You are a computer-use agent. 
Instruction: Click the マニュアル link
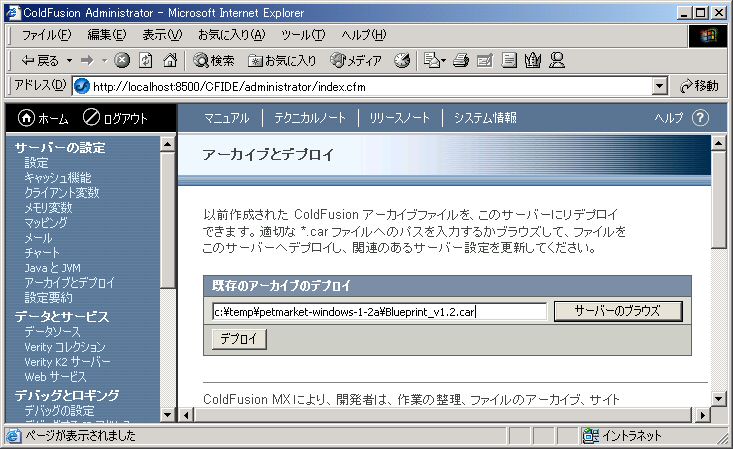coord(227,118)
